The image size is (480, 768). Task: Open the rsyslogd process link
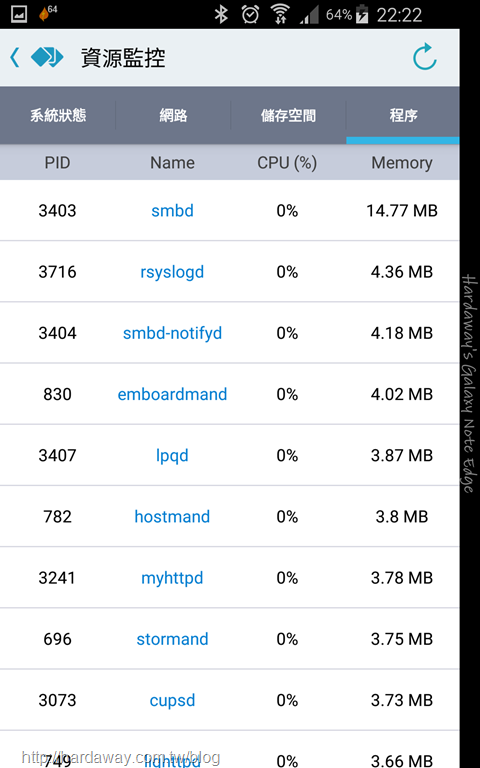pyautogui.click(x=172, y=272)
